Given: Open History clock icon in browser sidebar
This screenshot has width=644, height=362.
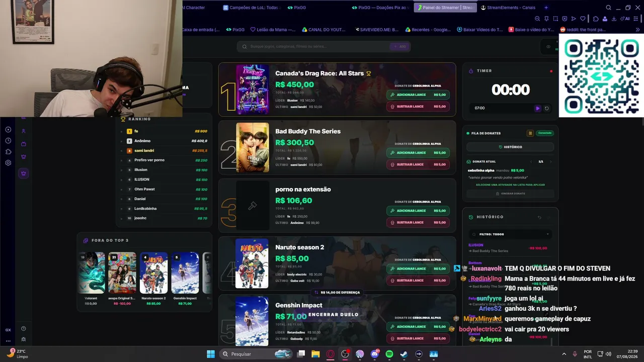Looking at the screenshot, I should coord(8,141).
